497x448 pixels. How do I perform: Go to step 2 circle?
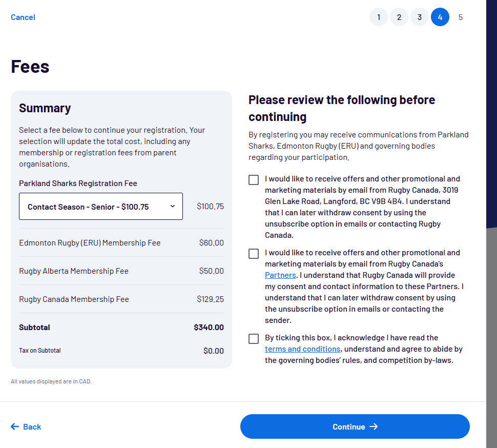pos(399,17)
